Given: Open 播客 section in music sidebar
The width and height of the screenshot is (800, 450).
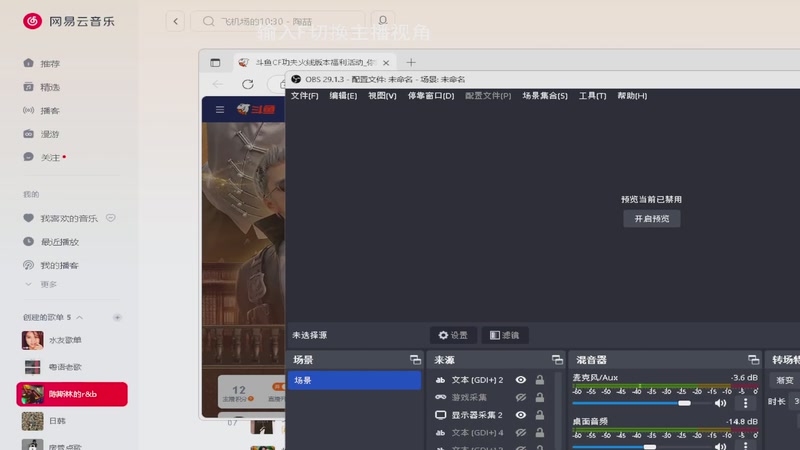Looking at the screenshot, I should pyautogui.click(x=42, y=110).
